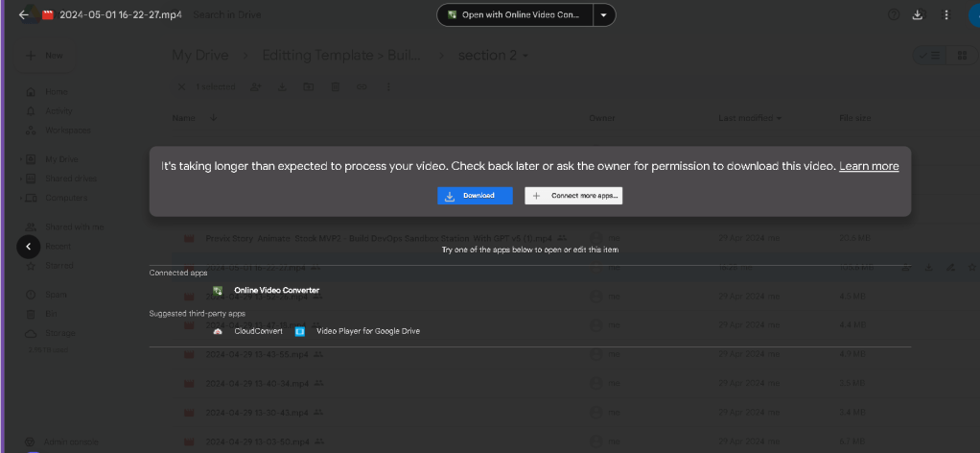Click the Name sort direction arrow

[x=214, y=118]
